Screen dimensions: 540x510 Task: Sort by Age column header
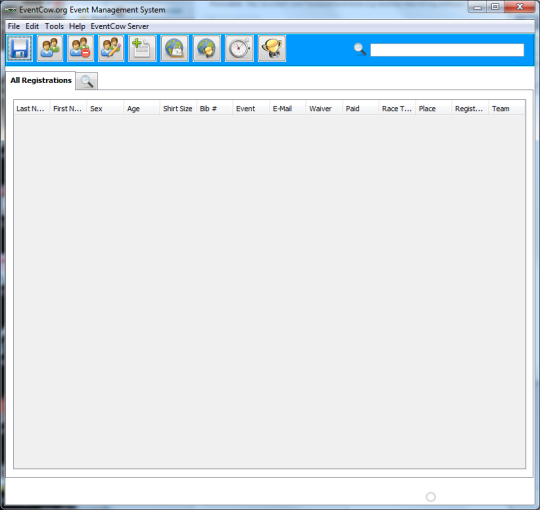[142, 108]
